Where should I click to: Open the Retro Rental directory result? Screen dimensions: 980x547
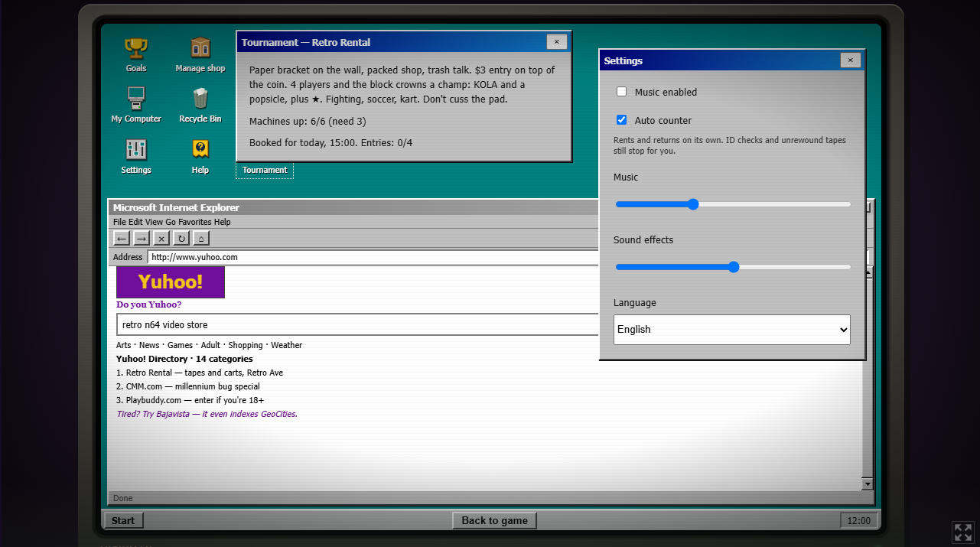coord(200,373)
